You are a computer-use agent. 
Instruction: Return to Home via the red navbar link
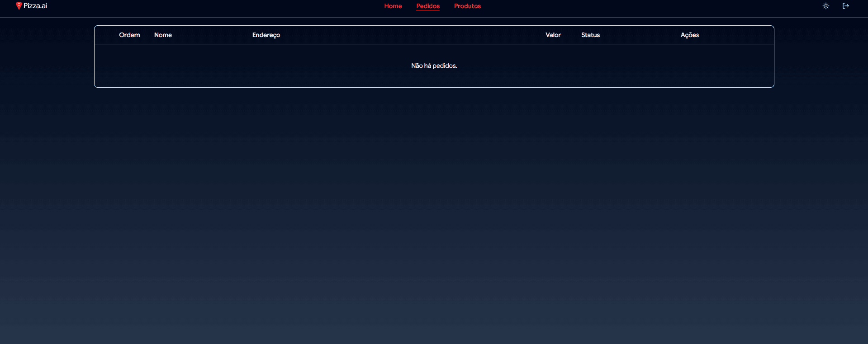point(393,6)
